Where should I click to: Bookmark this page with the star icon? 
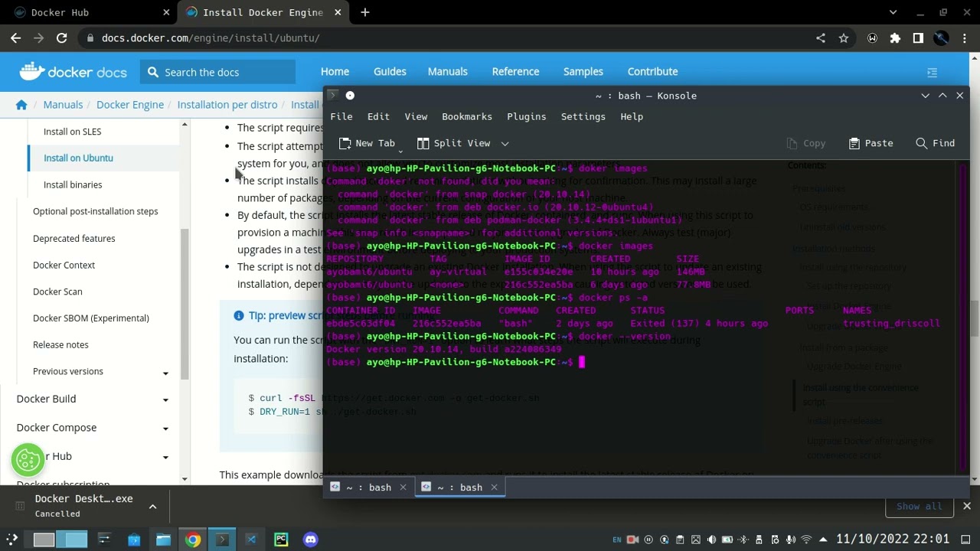[x=844, y=37]
